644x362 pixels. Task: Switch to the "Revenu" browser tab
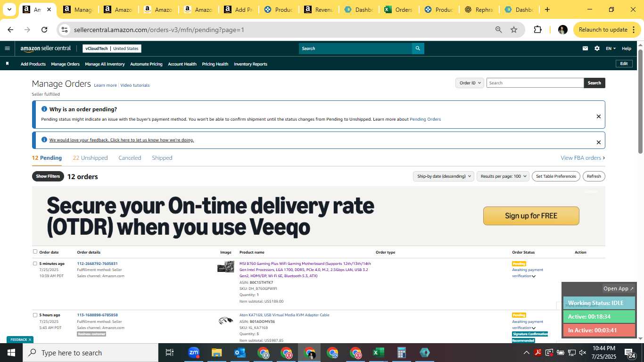coord(318,9)
